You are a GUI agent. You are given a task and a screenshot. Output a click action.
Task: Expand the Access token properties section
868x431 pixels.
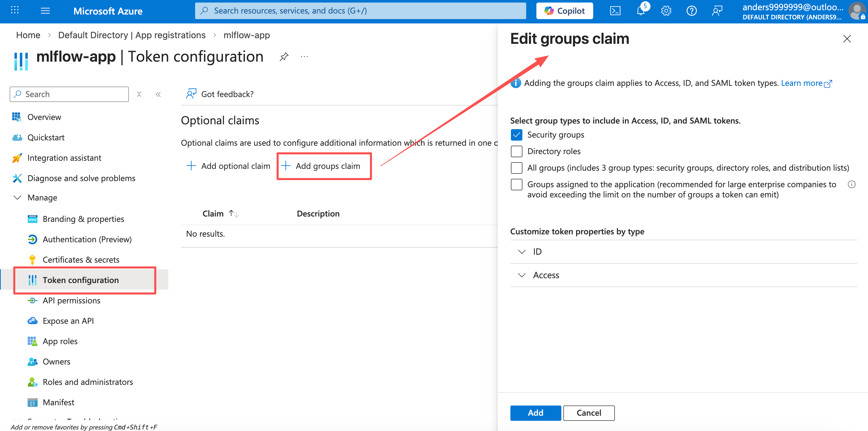[x=522, y=275]
